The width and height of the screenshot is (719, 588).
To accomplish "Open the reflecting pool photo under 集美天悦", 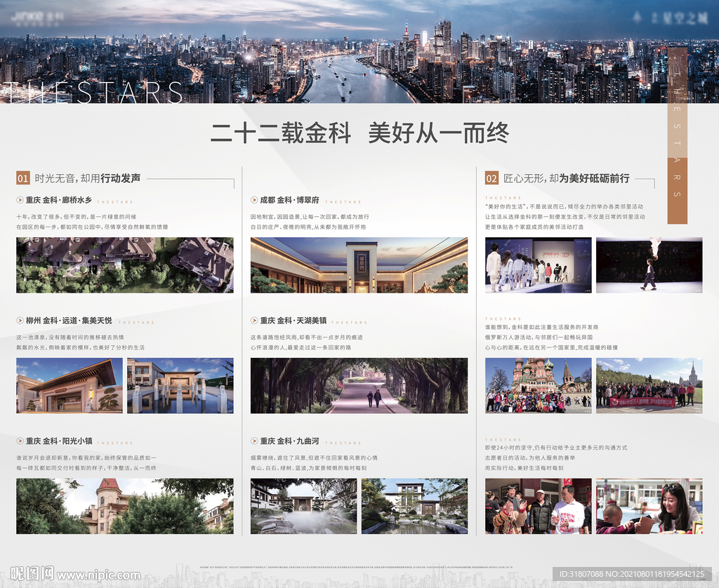I will [x=180, y=385].
